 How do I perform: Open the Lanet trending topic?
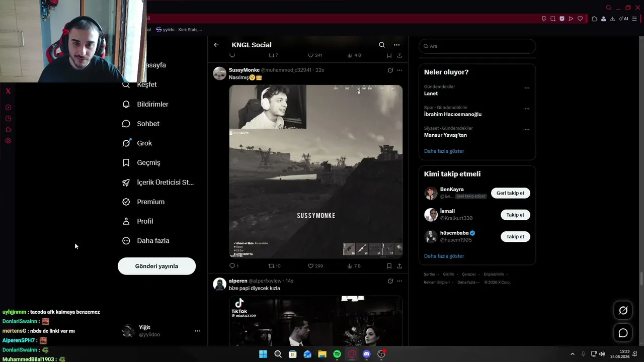[x=431, y=94]
